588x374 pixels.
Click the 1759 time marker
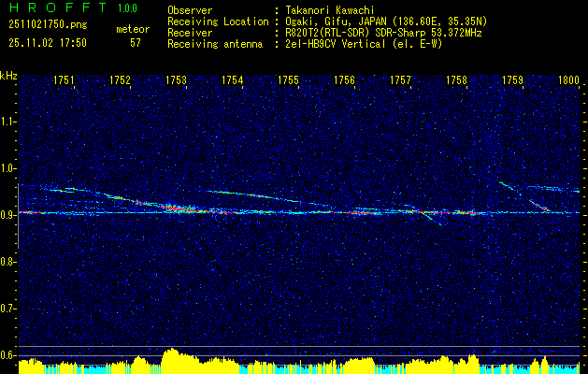point(512,79)
